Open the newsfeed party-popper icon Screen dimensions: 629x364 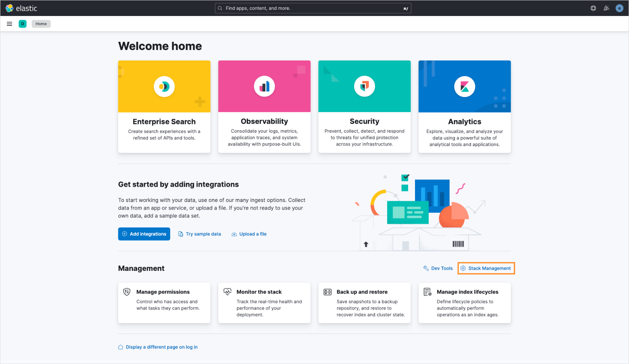[x=606, y=8]
